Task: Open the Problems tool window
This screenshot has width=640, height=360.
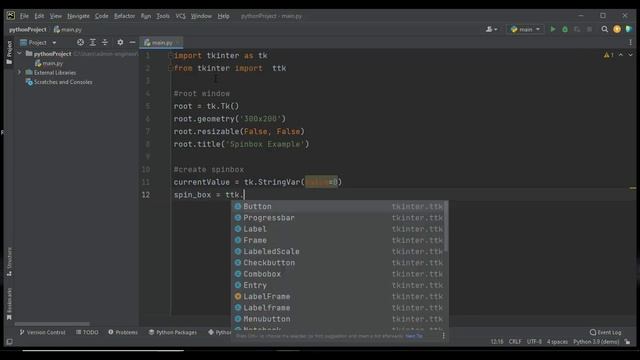Action: 123,332
